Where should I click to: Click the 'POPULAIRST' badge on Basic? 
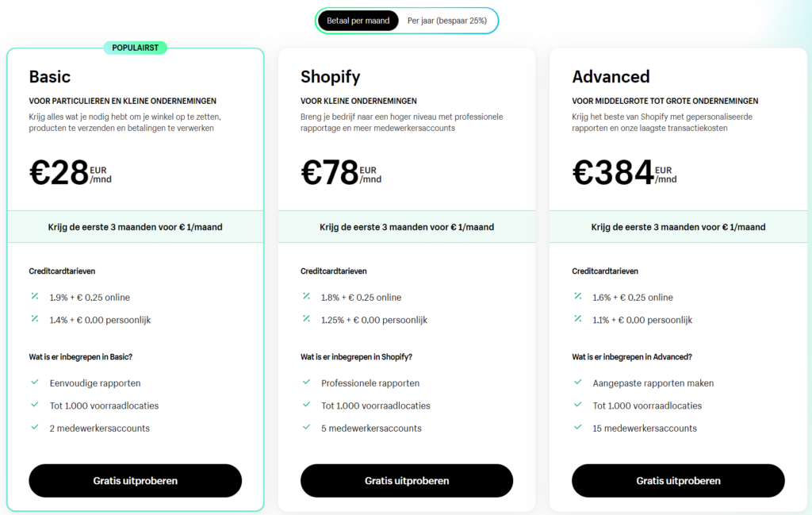(135, 48)
